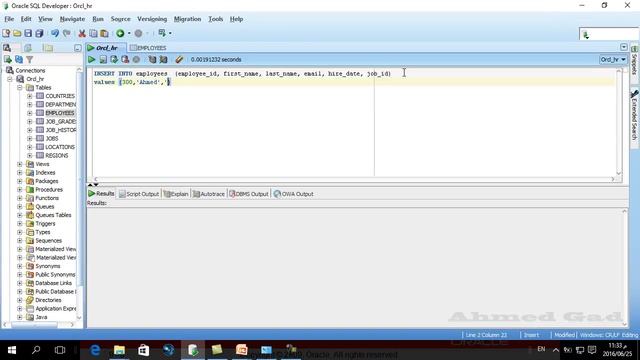Viewport: 640px width, 360px height.
Task: Expand the JOBS table node
Action: tap(29, 139)
